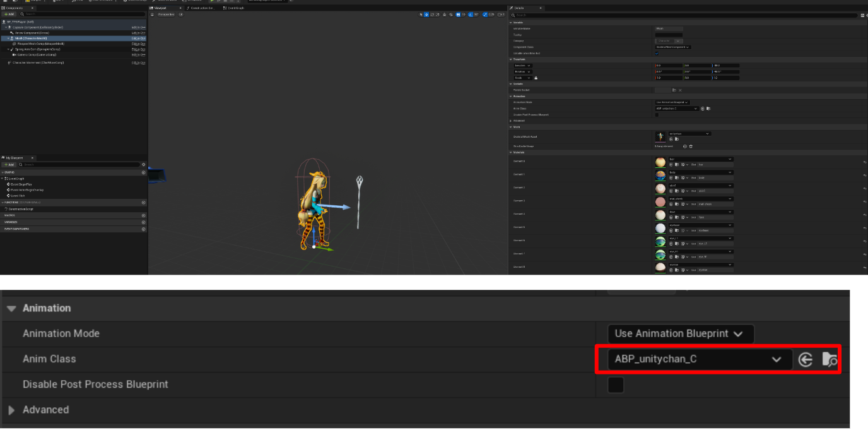The image size is (868, 442).
Task: Open the Lit view mode button
Action: click(181, 15)
